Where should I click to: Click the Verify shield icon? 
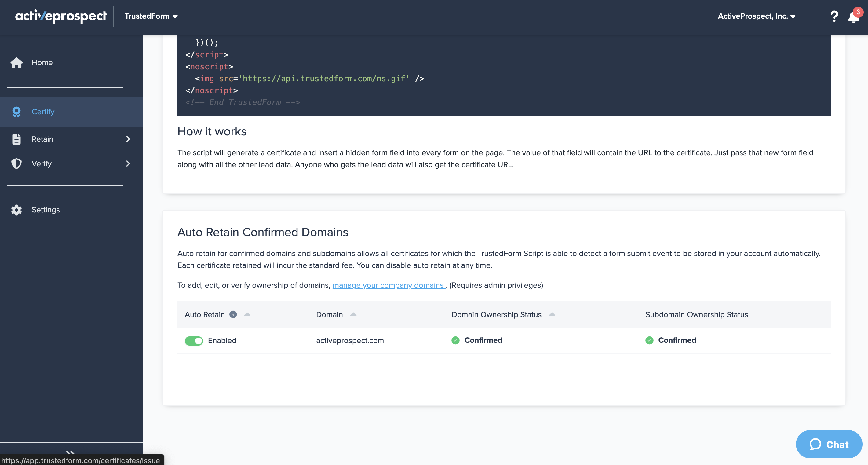click(16, 163)
